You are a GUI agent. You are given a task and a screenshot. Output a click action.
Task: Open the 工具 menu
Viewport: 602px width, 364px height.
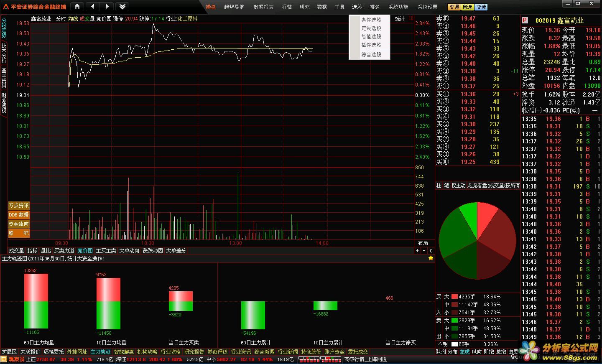(339, 7)
